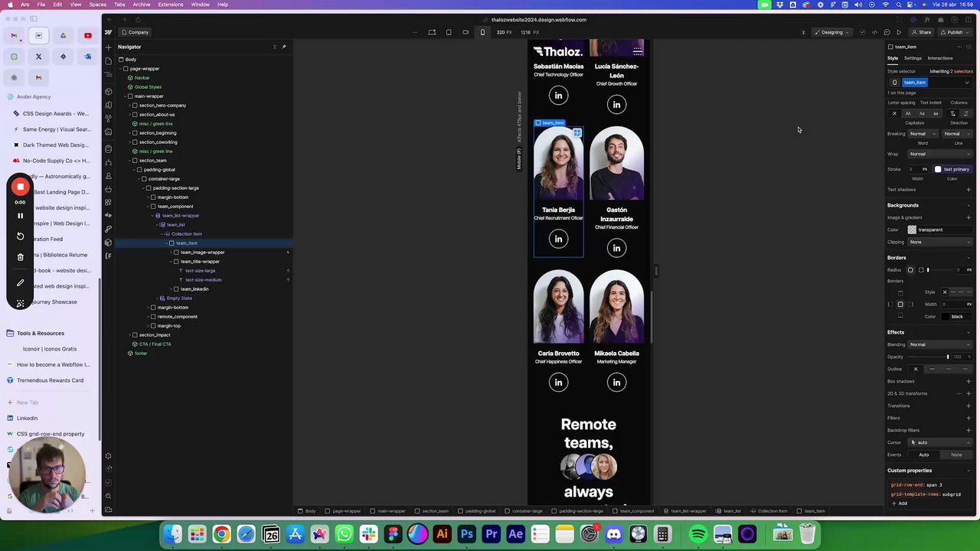The height and width of the screenshot is (551, 980).
Task: Open the Users icon in left sidebar
Action: [108, 174]
